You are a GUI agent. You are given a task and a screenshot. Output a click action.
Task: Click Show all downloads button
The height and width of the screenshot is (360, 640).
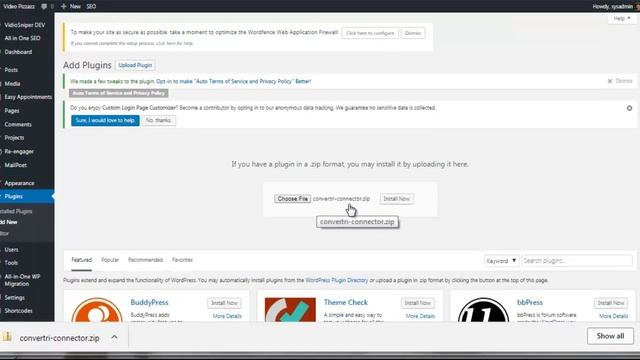(610, 336)
